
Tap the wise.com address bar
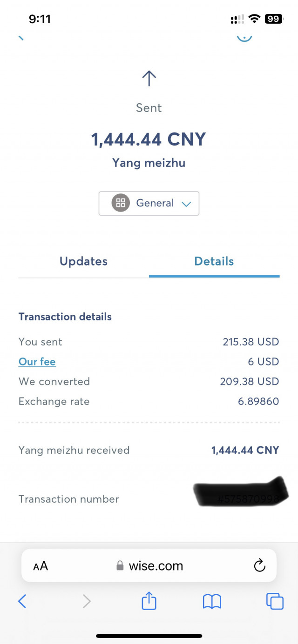coord(149,566)
